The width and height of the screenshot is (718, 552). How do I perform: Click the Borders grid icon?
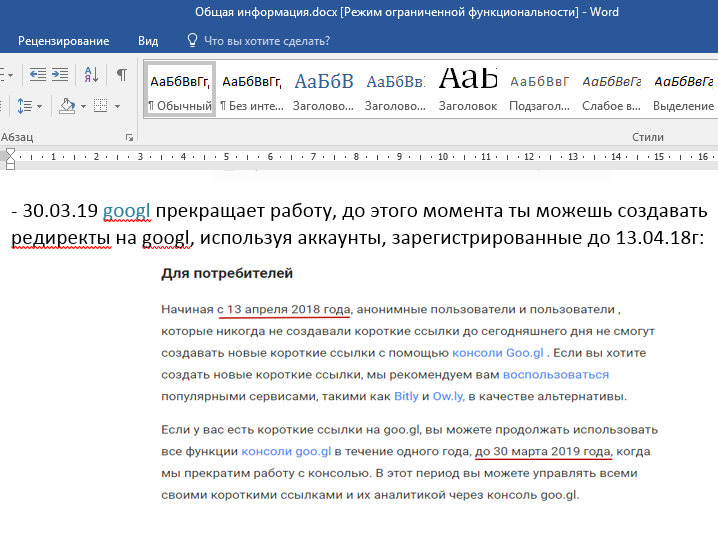click(x=100, y=106)
